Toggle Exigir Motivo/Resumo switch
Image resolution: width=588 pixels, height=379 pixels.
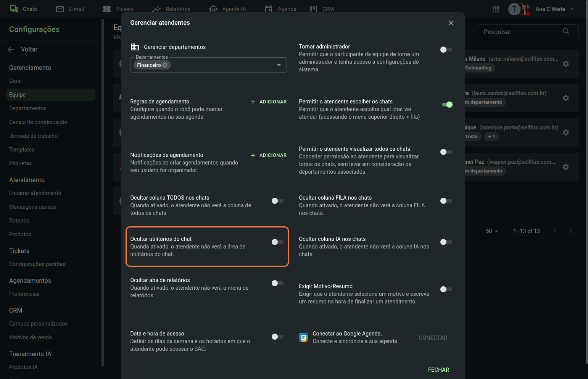(x=446, y=289)
